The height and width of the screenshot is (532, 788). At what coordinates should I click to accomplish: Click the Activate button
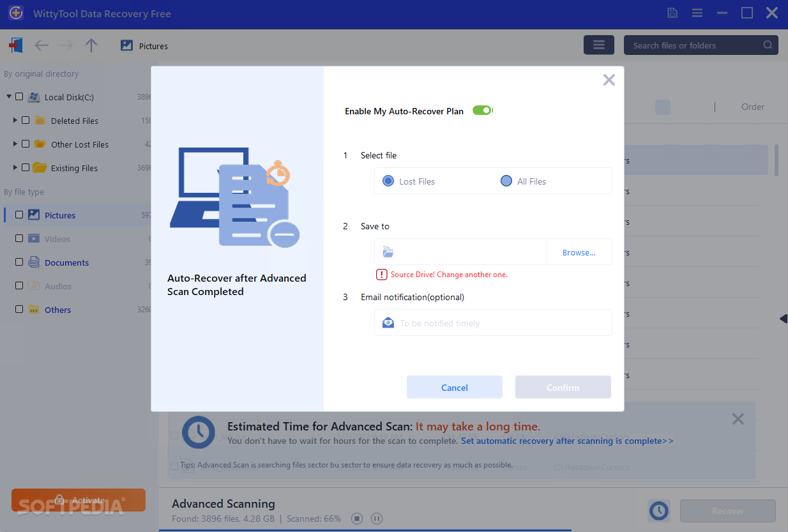pos(79,500)
